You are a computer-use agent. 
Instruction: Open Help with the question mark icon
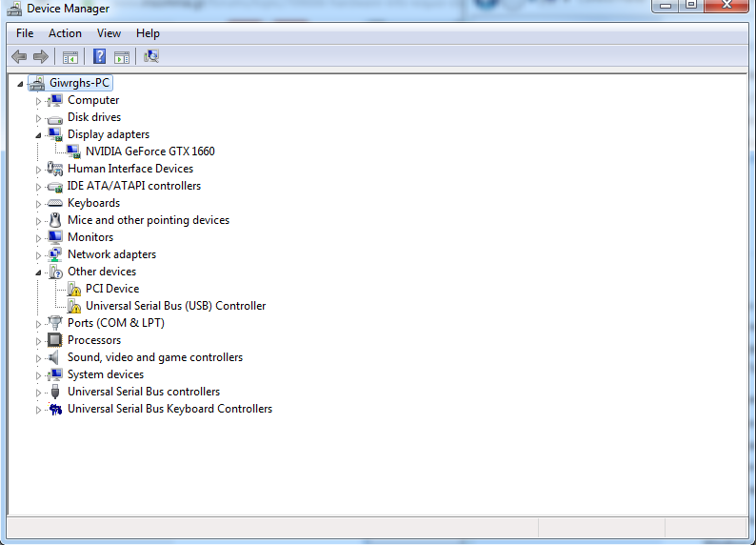[99, 56]
